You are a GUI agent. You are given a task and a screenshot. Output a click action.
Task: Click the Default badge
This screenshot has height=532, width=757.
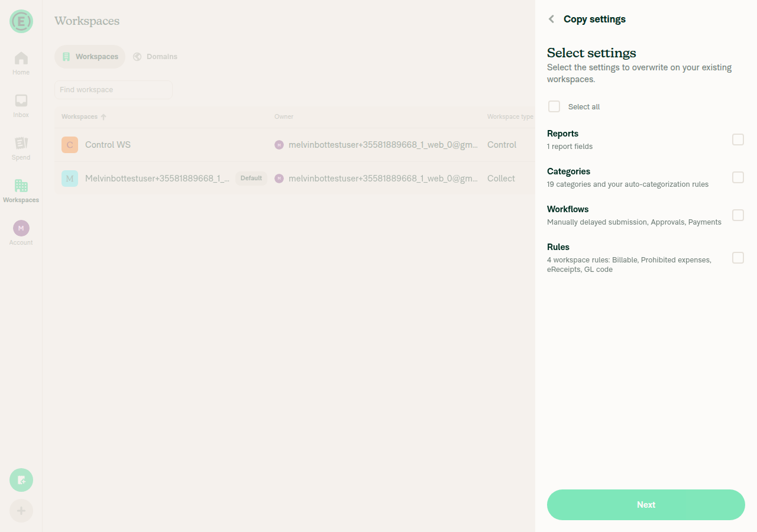[x=251, y=179]
